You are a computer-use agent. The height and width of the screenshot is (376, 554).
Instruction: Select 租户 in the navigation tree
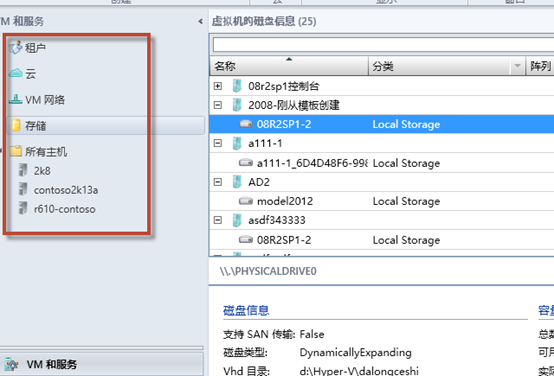click(x=35, y=47)
